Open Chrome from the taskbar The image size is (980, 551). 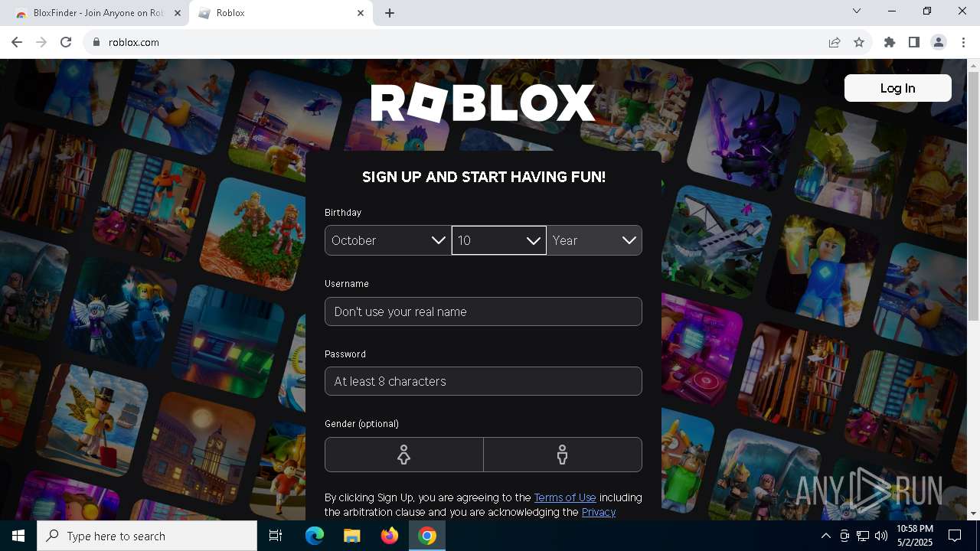tap(427, 536)
